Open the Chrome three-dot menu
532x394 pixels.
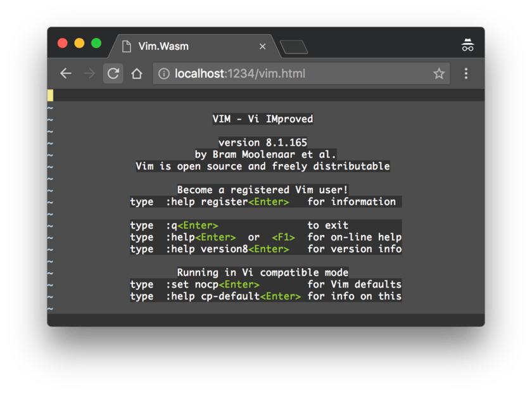tap(466, 73)
